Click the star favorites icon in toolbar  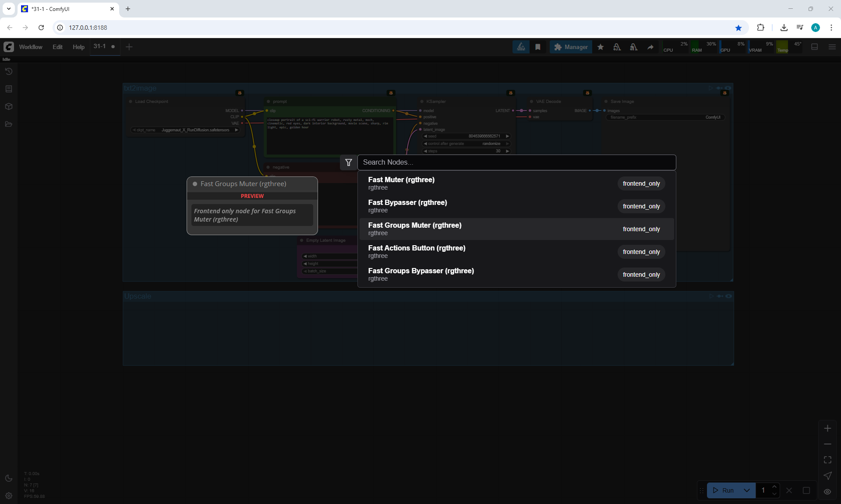(x=601, y=47)
